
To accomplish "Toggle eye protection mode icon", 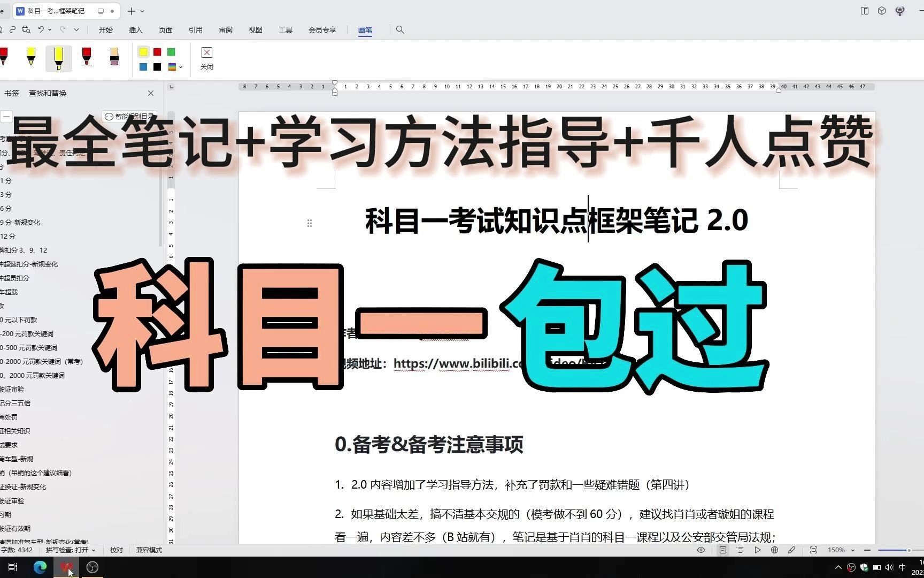I will 701,550.
